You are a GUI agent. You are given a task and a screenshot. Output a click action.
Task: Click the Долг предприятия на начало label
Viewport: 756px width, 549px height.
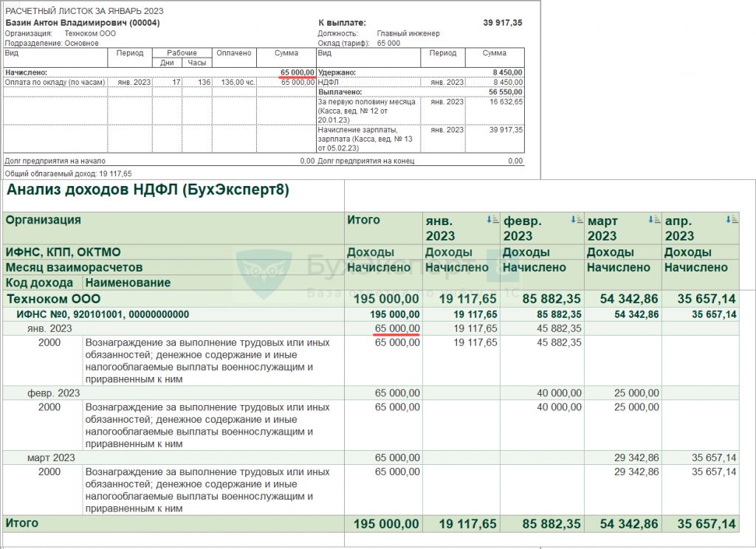point(55,161)
